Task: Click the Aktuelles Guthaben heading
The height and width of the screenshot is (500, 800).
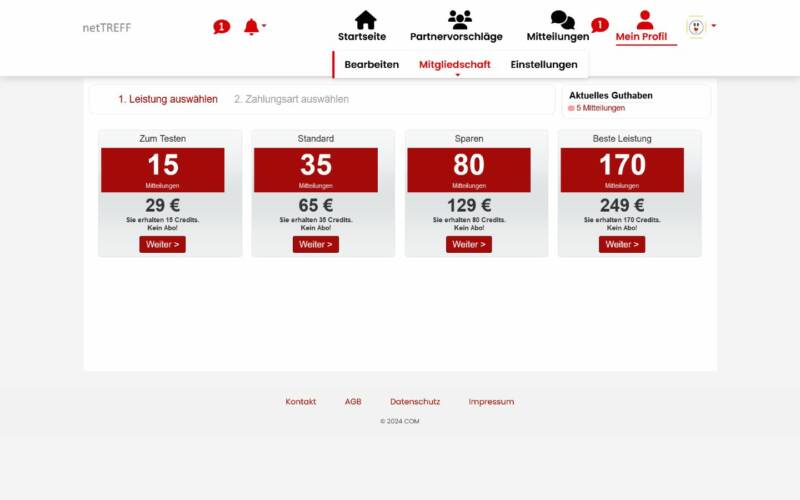Action: coord(611,95)
